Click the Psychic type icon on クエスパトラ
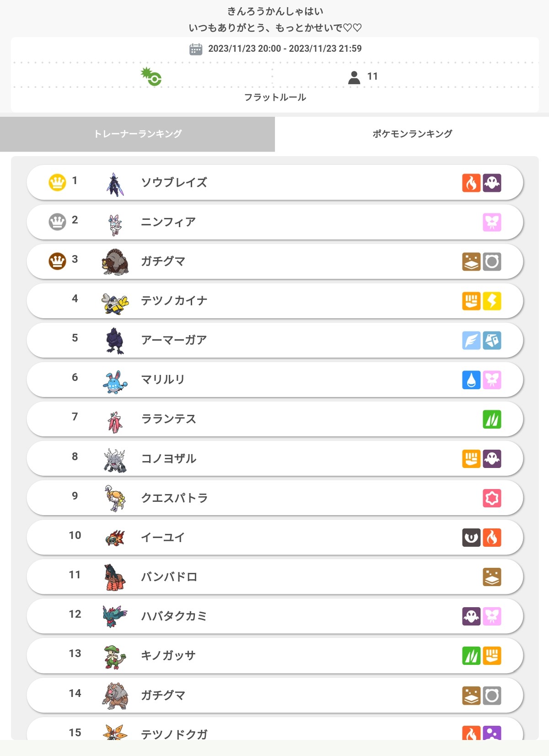The height and width of the screenshot is (756, 549). click(492, 498)
